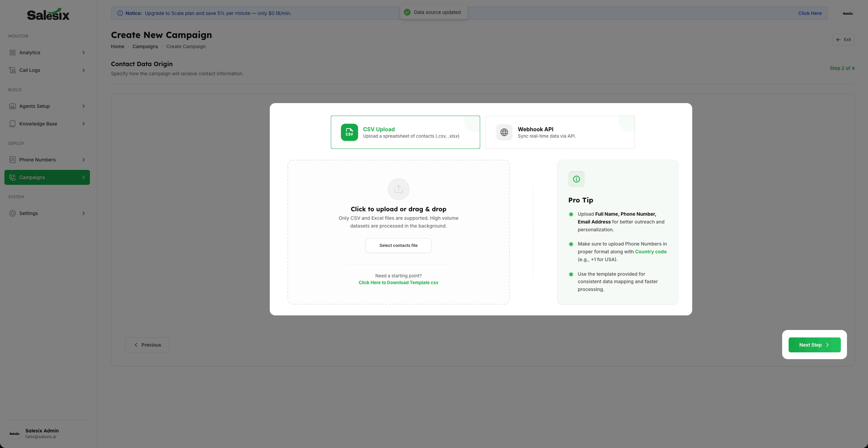
Task: Click the Agents Setup robot icon
Action: [x=13, y=106]
